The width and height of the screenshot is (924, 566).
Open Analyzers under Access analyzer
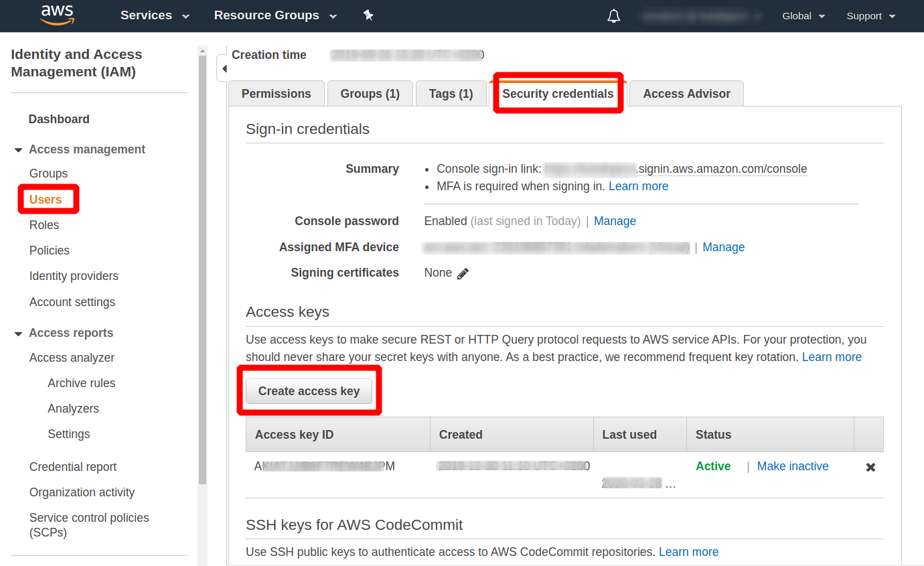pos(74,409)
